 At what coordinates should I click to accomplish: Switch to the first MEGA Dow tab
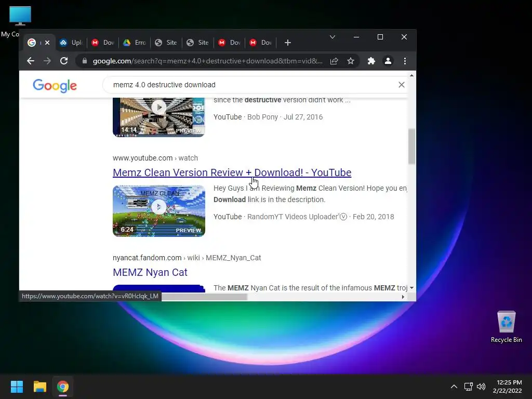[x=103, y=43]
